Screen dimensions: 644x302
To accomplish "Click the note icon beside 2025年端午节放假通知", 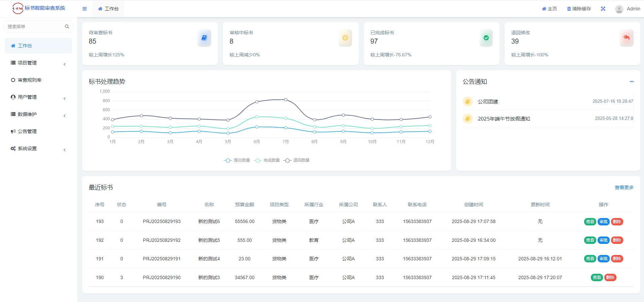I will (467, 119).
